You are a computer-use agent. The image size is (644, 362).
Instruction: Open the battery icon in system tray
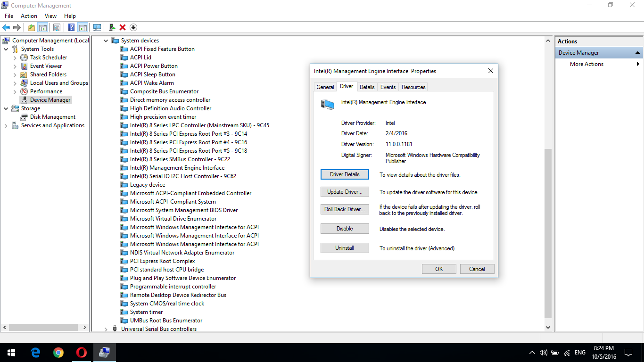(x=555, y=353)
